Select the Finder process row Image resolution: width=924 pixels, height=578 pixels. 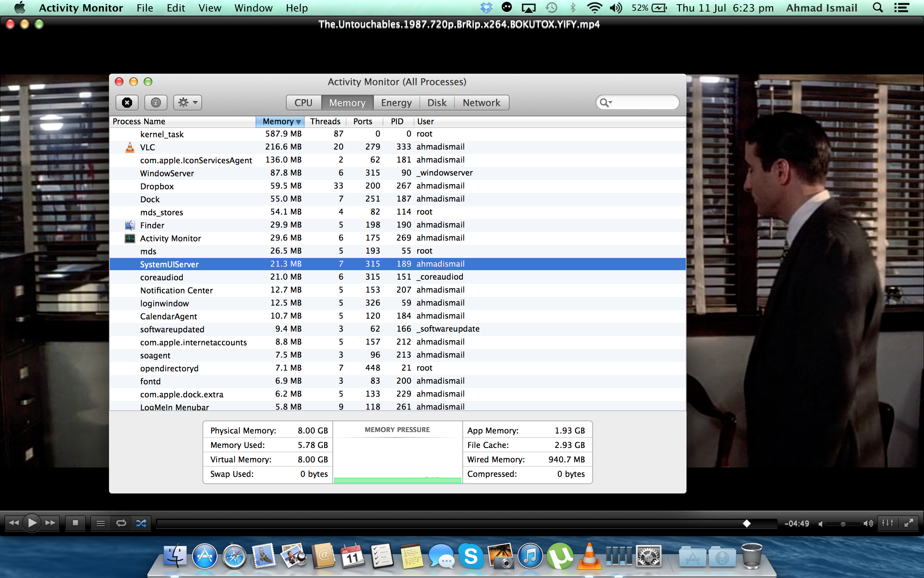(x=397, y=225)
